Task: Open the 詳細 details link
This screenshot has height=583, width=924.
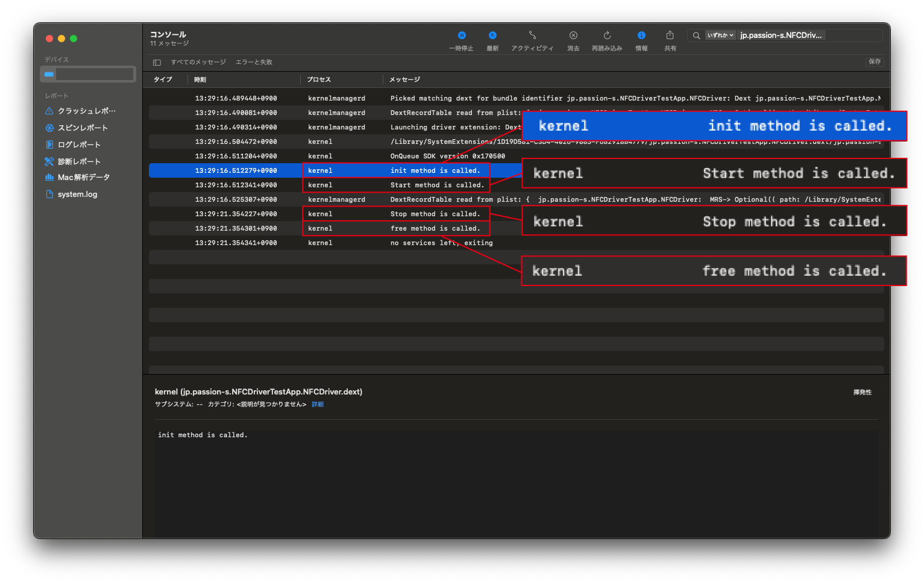Action: coord(318,405)
